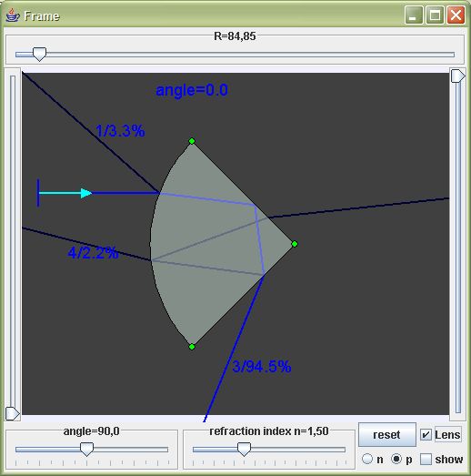Minimize the Frame window
471x476 pixels.
click(414, 15)
